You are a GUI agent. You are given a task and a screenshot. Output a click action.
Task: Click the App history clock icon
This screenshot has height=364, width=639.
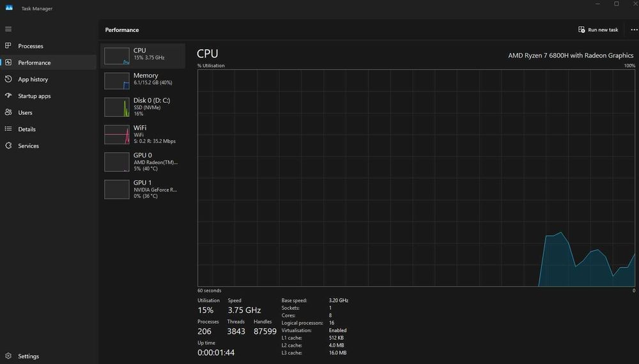tap(8, 79)
